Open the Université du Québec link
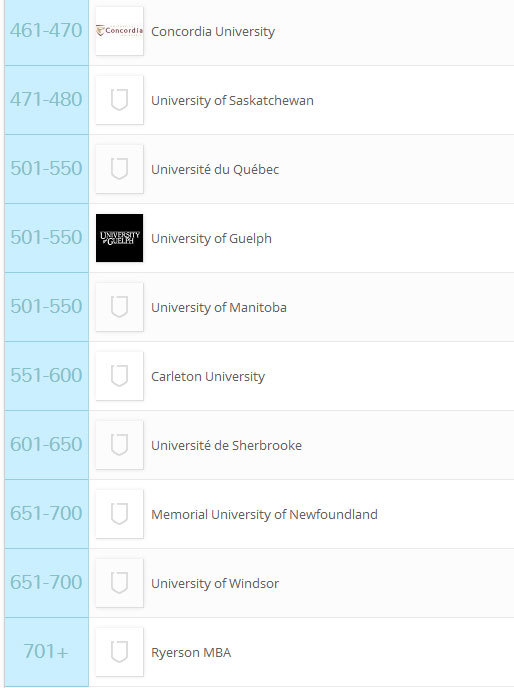This screenshot has width=514, height=688. pyautogui.click(x=215, y=169)
